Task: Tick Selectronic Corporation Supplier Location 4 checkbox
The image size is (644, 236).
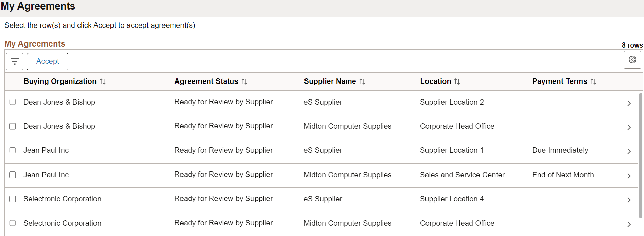Action: [13, 199]
